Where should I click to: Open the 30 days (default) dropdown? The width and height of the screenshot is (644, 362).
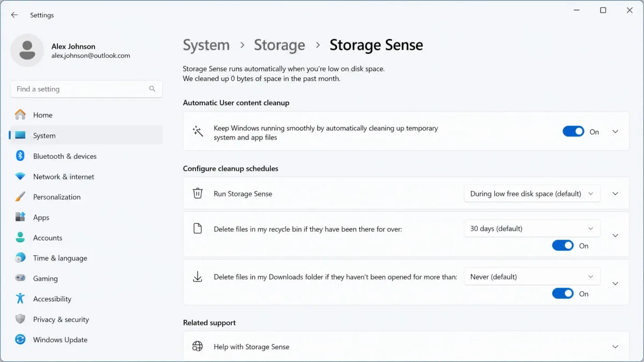[x=532, y=228]
